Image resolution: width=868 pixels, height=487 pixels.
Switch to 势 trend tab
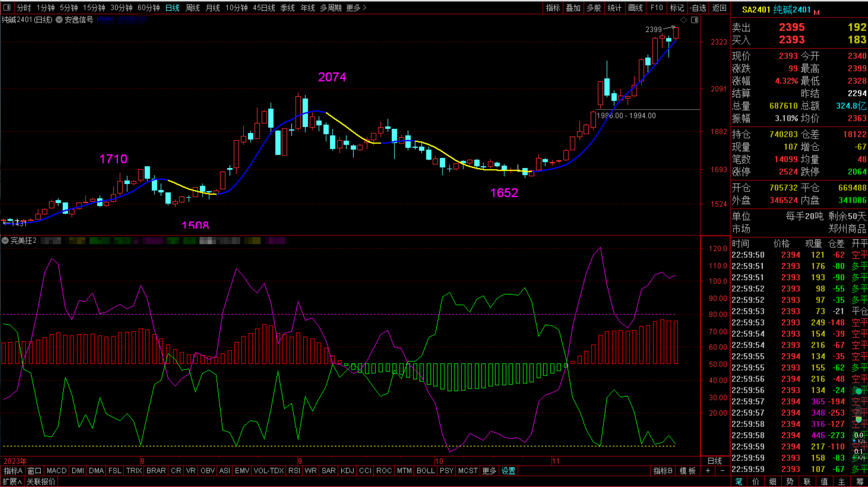790,482
